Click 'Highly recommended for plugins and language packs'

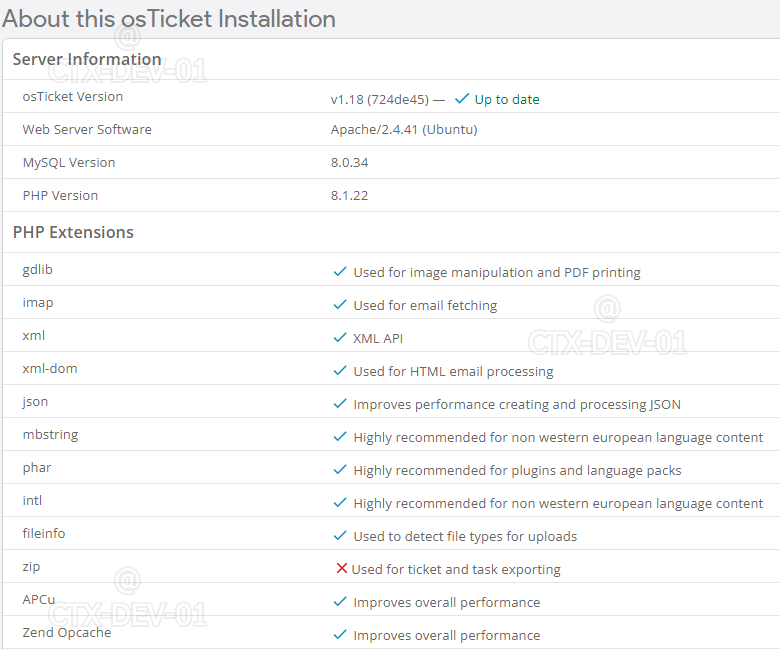[x=517, y=470]
